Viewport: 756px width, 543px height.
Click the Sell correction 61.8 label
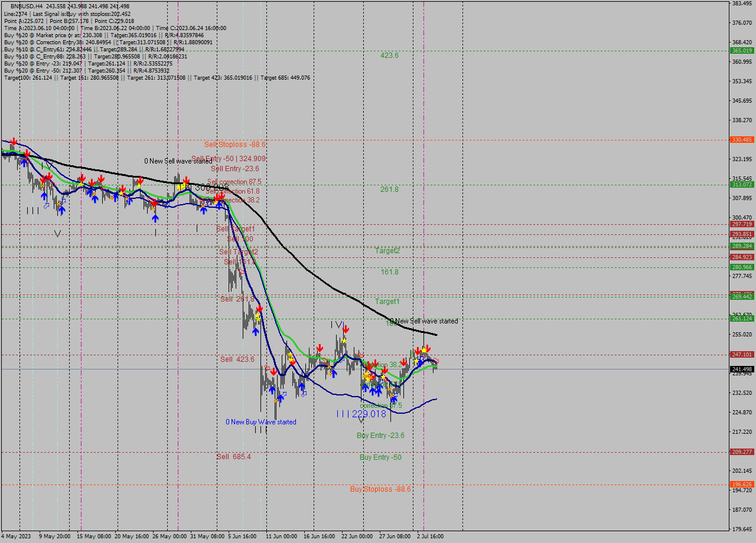pyautogui.click(x=233, y=191)
